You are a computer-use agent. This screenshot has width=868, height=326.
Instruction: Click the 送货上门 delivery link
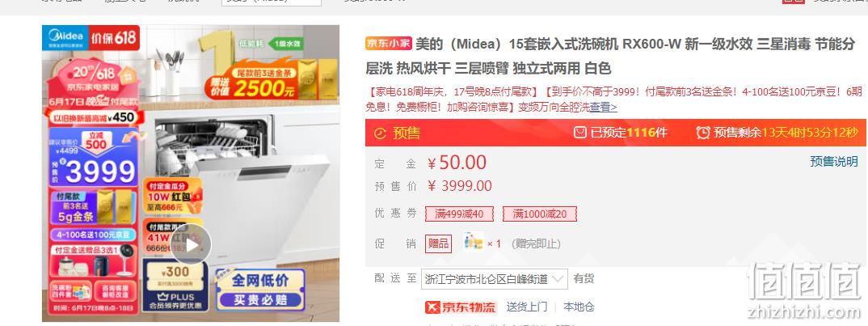pyautogui.click(x=527, y=307)
